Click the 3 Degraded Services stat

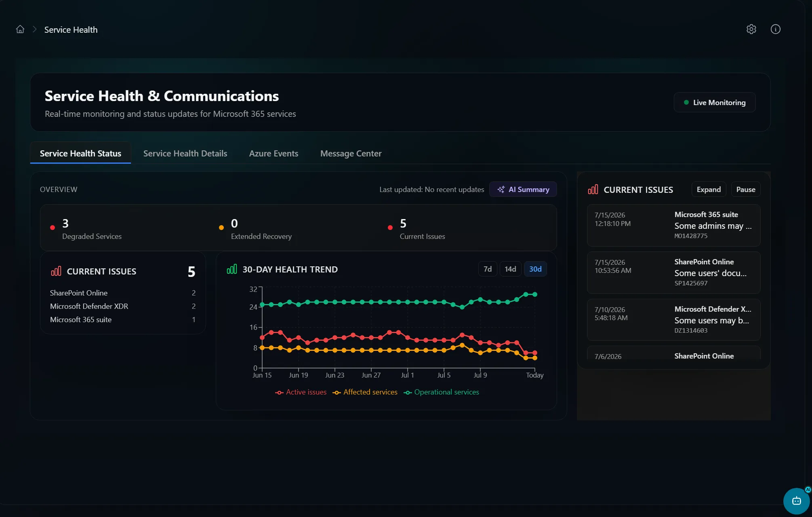coord(91,229)
